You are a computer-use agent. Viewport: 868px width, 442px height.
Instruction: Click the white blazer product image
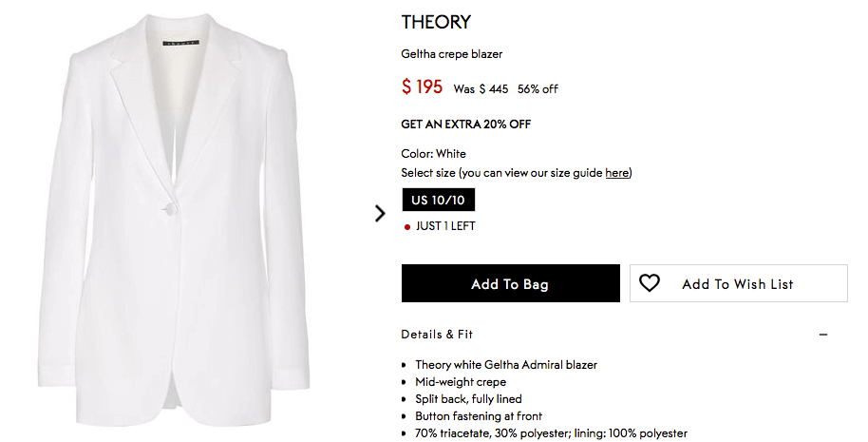tap(174, 221)
